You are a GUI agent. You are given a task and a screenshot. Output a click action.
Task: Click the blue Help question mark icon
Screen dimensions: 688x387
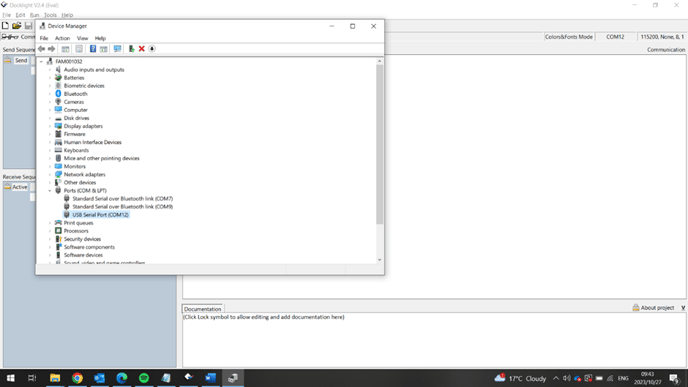[93, 49]
